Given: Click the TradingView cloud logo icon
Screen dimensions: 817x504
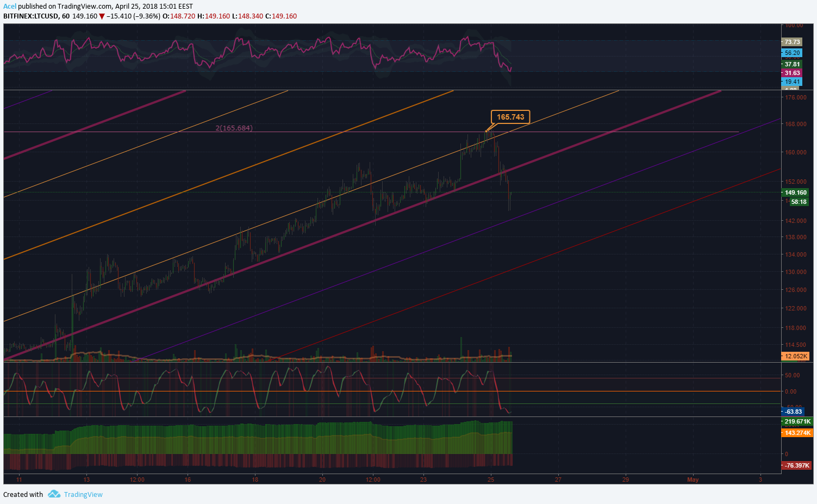Looking at the screenshot, I should [x=54, y=494].
